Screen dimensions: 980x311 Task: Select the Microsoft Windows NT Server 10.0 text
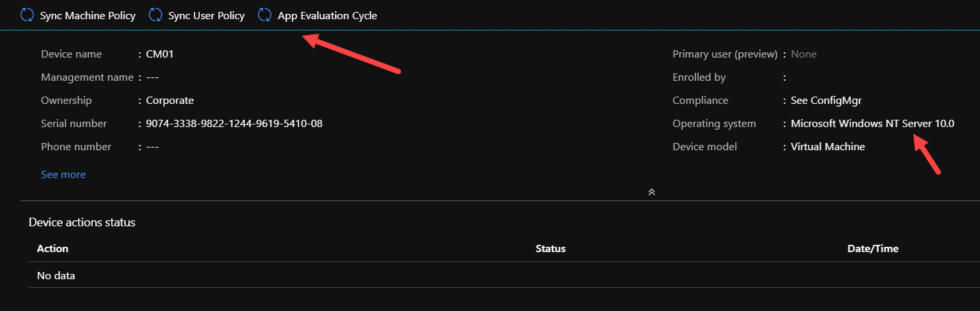point(873,124)
